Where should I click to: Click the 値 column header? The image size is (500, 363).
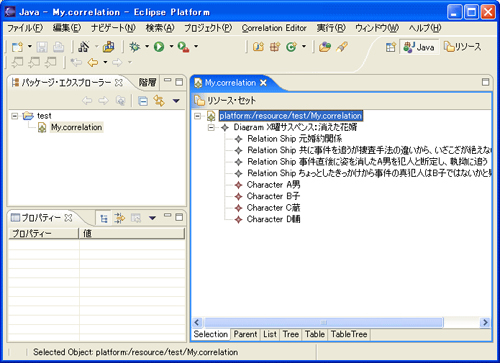(132, 233)
